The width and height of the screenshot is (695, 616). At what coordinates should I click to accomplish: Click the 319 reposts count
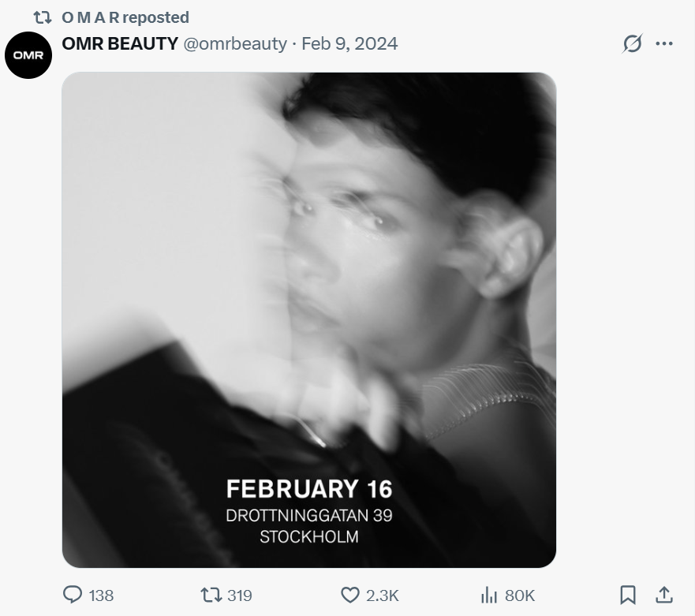(240, 595)
